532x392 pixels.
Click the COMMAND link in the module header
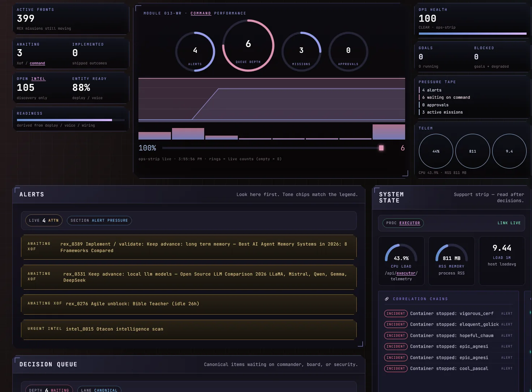pyautogui.click(x=201, y=13)
